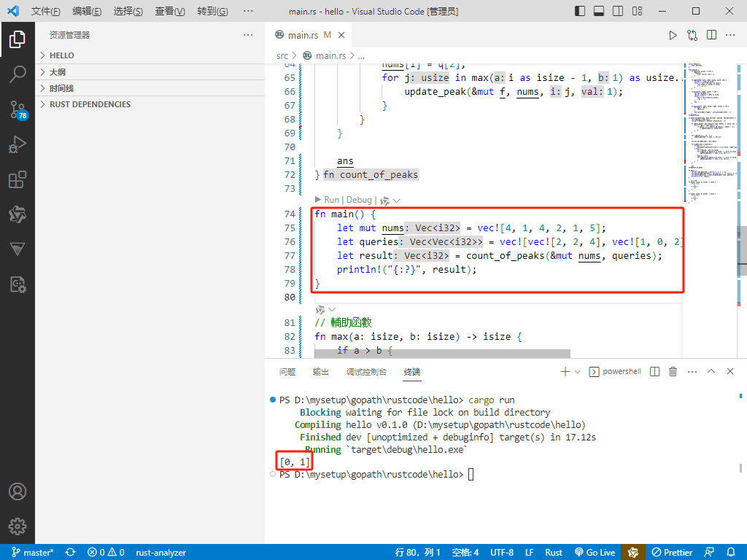Kill terminal with trash icon

673,371
